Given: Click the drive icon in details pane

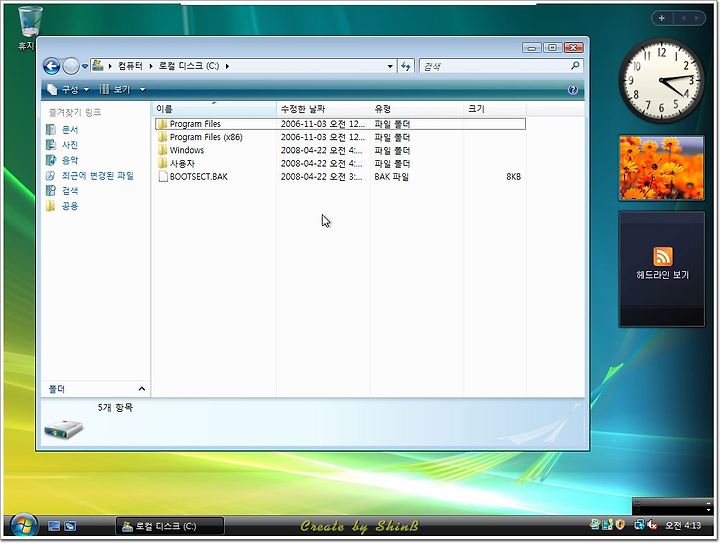Looking at the screenshot, I should (x=64, y=429).
